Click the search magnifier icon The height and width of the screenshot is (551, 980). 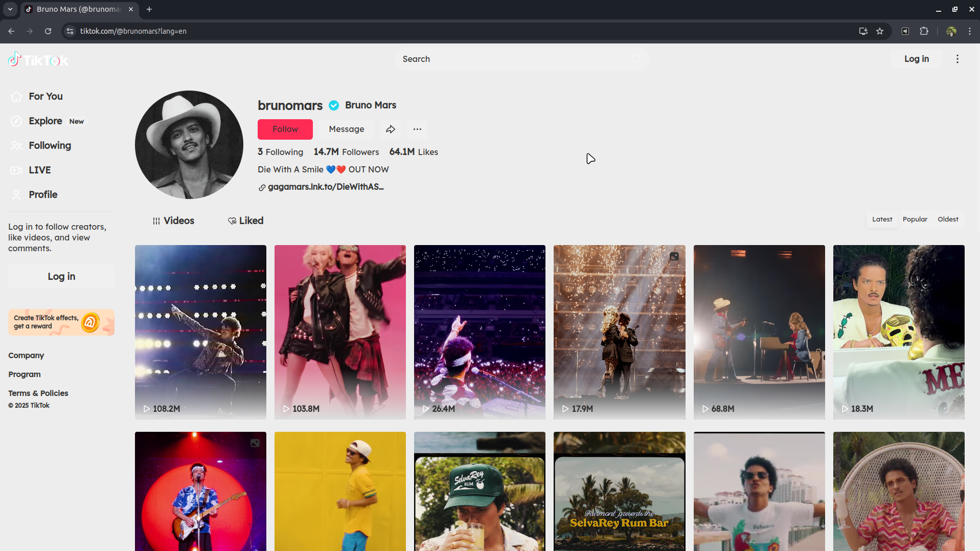point(635,59)
